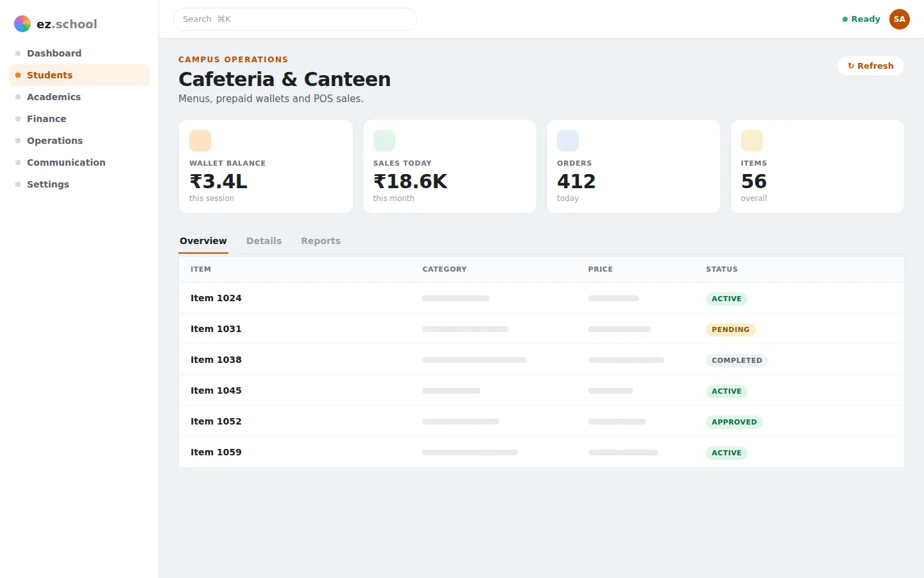Switch to the Details tab
The width and height of the screenshot is (924, 578).
click(x=264, y=241)
